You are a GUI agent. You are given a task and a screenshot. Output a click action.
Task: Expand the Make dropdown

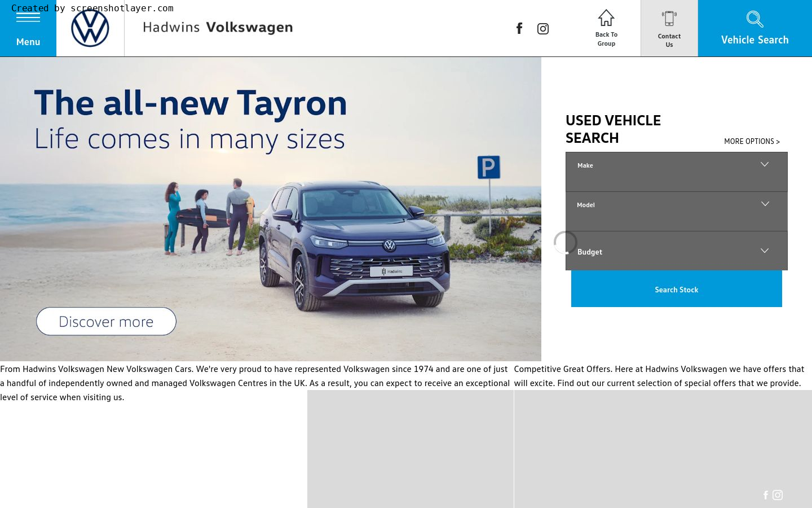[677, 172]
